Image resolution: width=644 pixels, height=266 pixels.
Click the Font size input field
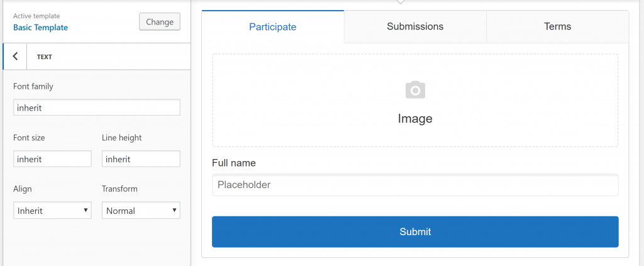point(52,159)
